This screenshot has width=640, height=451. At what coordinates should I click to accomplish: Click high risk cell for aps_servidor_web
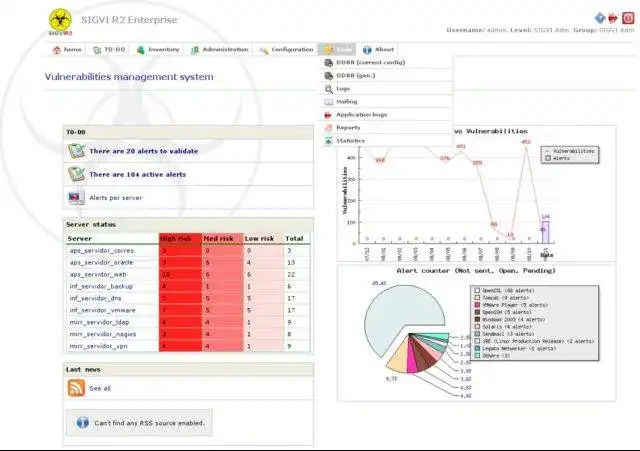pyautogui.click(x=180, y=275)
